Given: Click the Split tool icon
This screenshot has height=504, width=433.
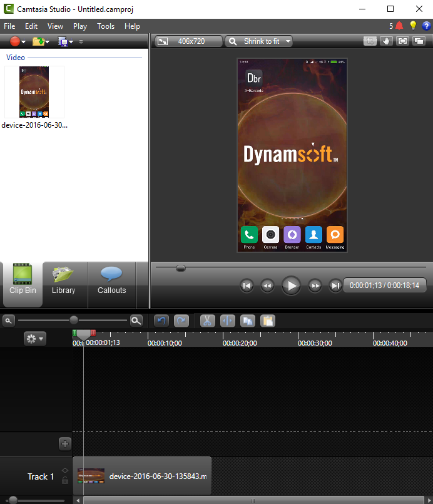Looking at the screenshot, I should 227,321.
